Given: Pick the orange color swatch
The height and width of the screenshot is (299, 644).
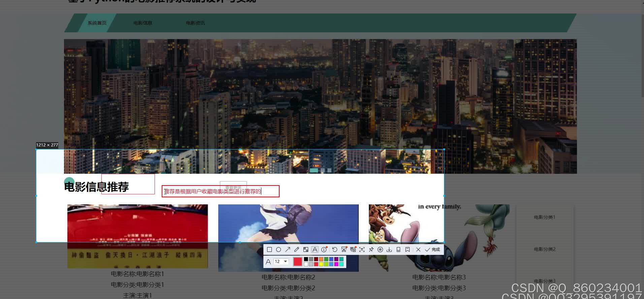Looking at the screenshot, I should click(x=321, y=259).
